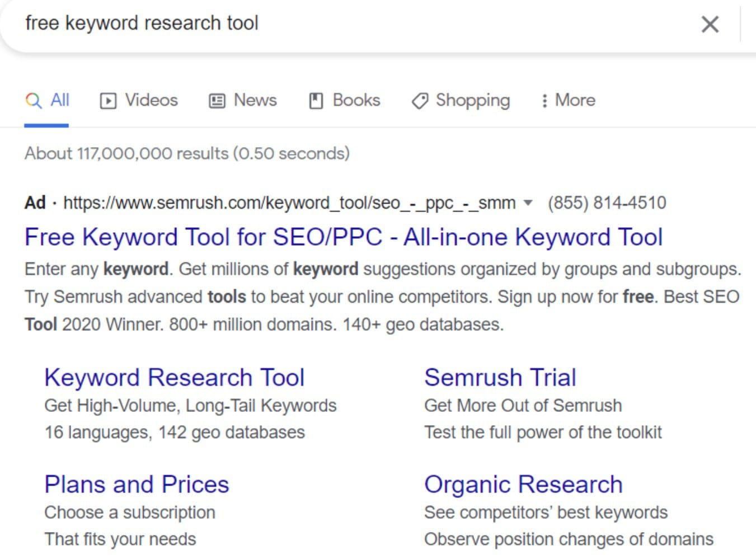This screenshot has width=756, height=560.
Task: Click the three-dot icon beside More
Action: tap(544, 101)
